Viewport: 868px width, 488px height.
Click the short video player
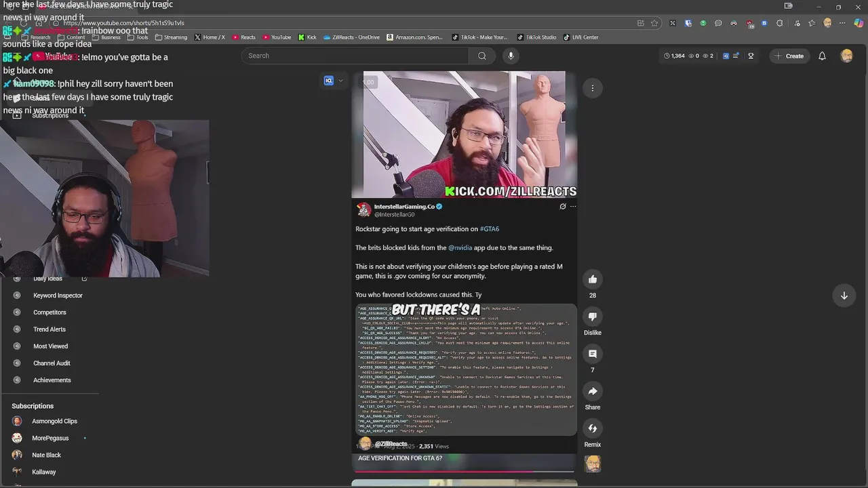(465, 271)
